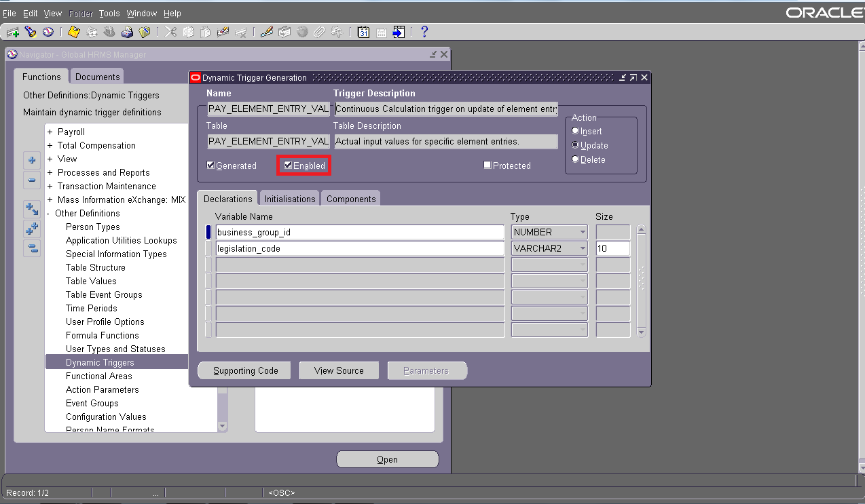The image size is (865, 504).
Task: Click the New record toolbar icon
Action: point(12,32)
